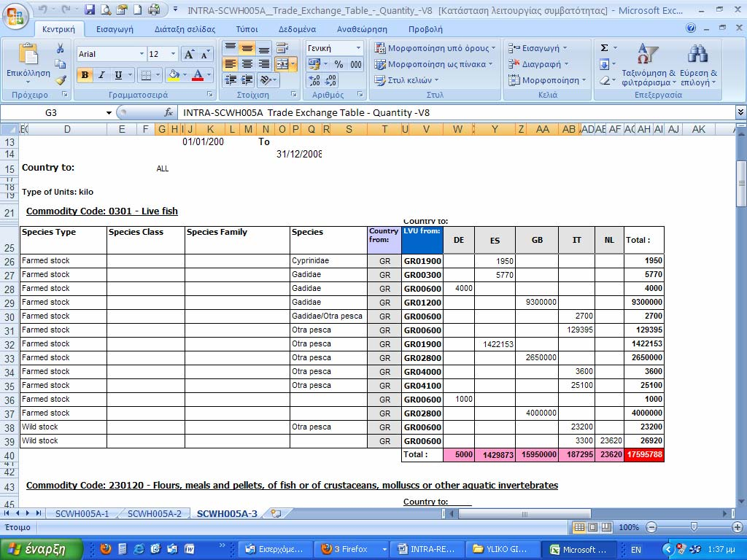Expand Στυλ κελιών menu
Screen dimensions: 747x560
(x=406, y=80)
